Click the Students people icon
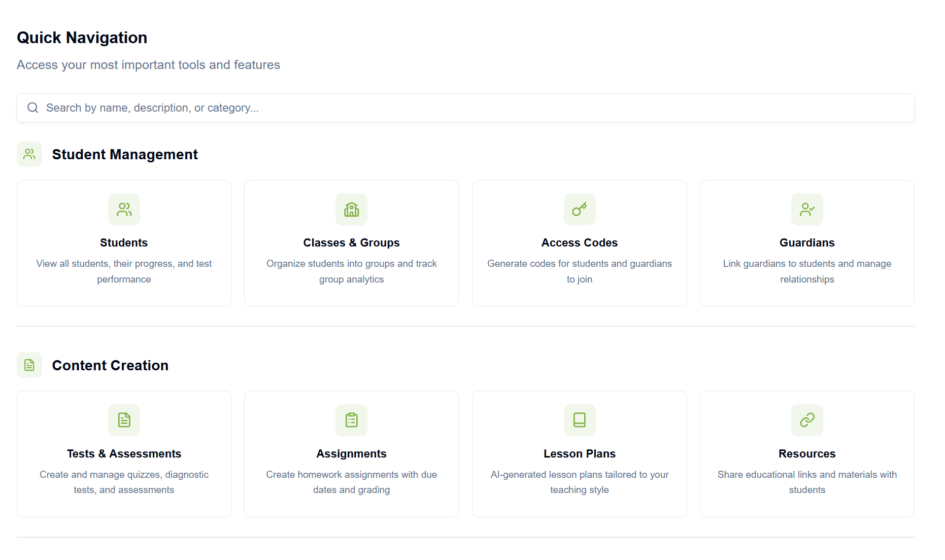Screen dimensions: 945x560 click(x=124, y=209)
